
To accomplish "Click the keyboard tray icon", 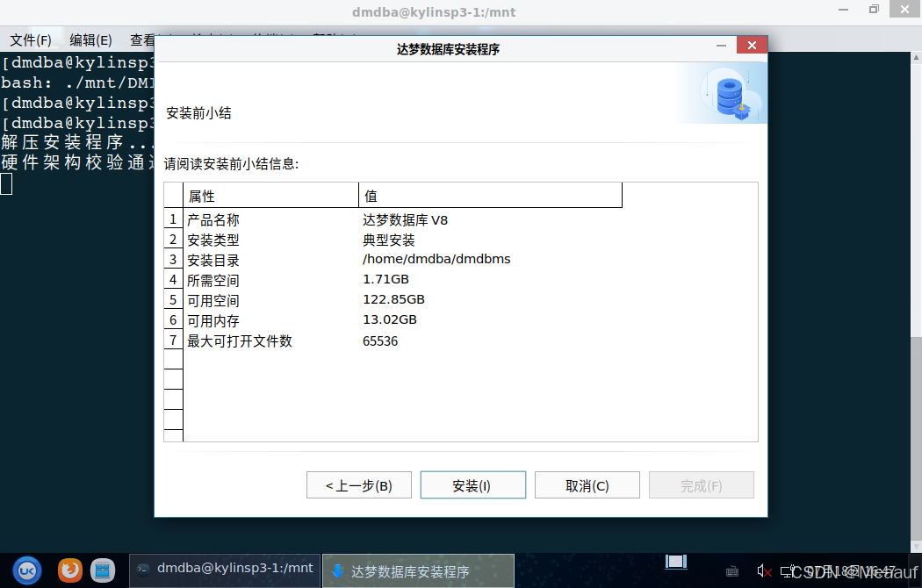I will coord(732,571).
